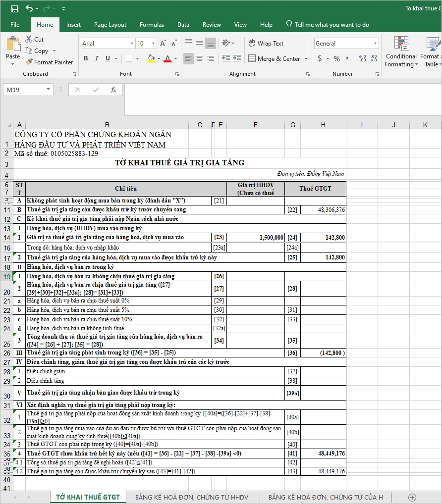
Task: Toggle bold formatting
Action: [x=86, y=59]
